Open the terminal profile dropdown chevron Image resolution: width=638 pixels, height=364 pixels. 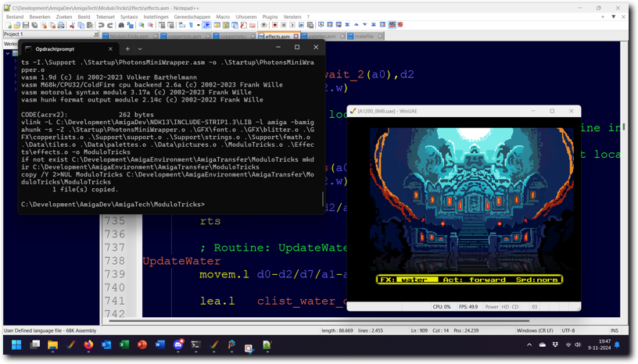[x=139, y=48]
